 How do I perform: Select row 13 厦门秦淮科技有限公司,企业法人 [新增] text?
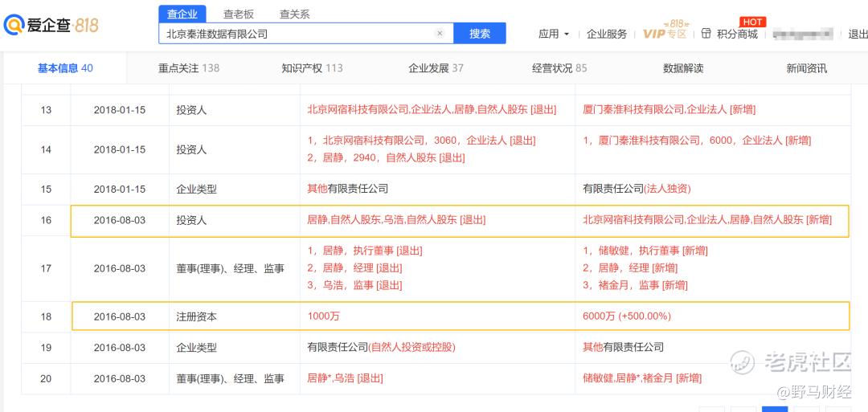tap(669, 109)
